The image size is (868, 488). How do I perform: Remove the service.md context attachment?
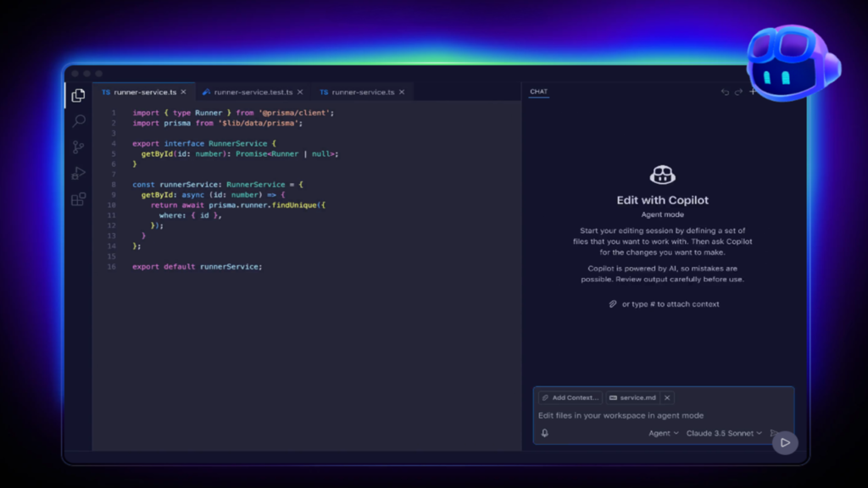tap(667, 397)
